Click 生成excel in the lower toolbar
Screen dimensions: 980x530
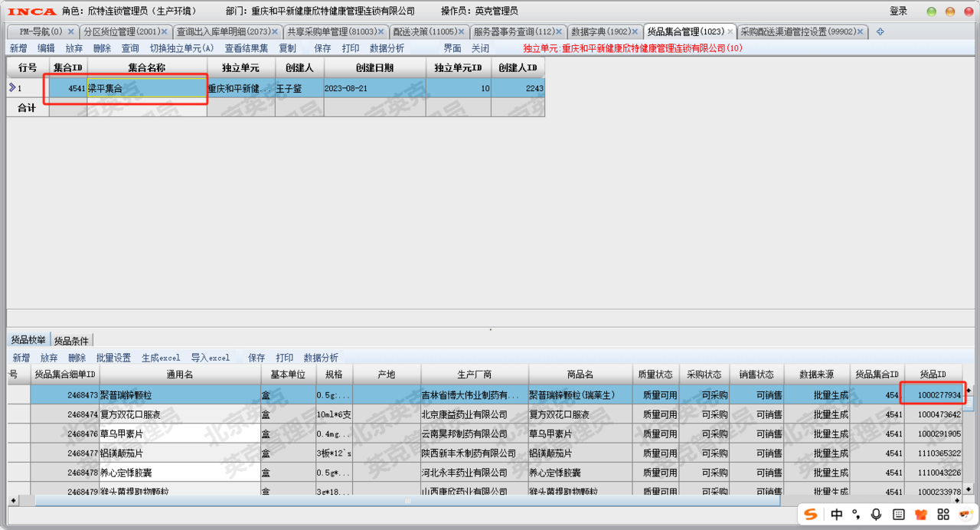161,358
